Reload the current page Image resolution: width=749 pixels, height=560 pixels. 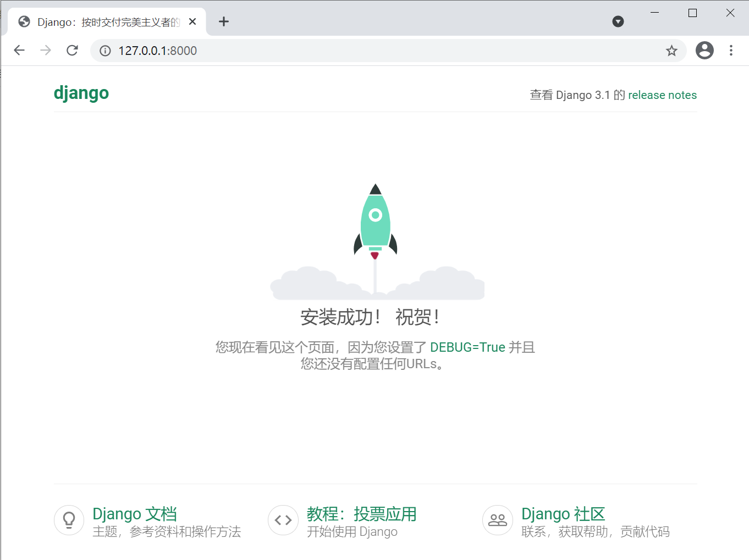(72, 51)
